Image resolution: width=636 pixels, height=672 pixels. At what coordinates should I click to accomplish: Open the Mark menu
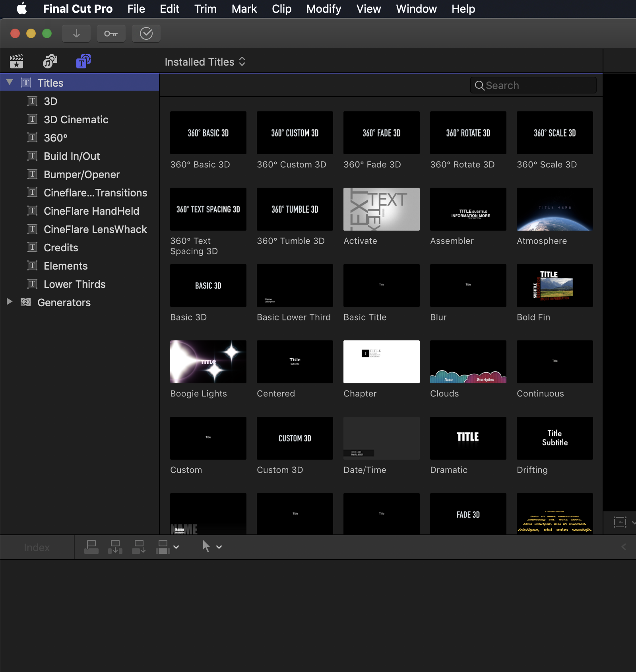(244, 9)
